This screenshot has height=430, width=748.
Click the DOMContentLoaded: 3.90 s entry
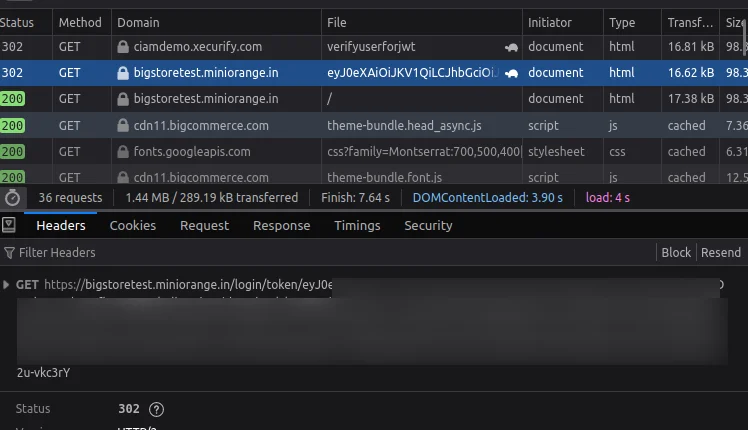(x=488, y=198)
